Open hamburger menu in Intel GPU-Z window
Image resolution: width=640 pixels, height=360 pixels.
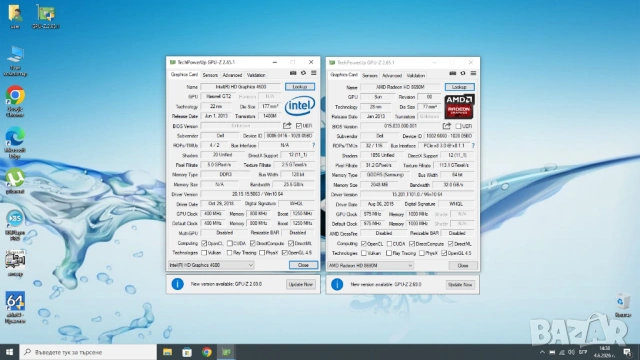click(313, 73)
